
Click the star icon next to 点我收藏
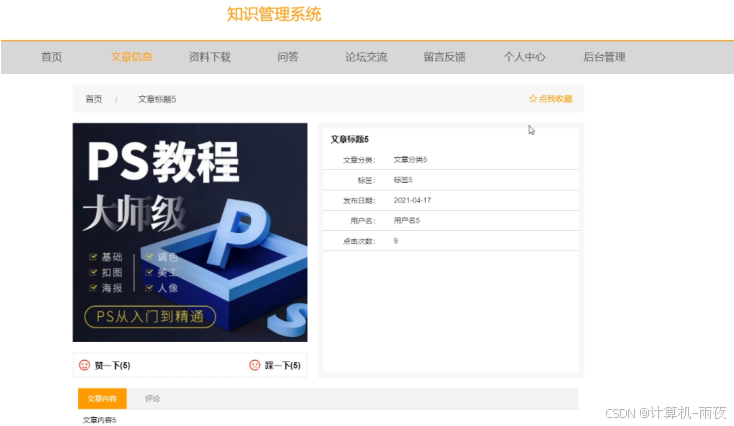(x=533, y=98)
